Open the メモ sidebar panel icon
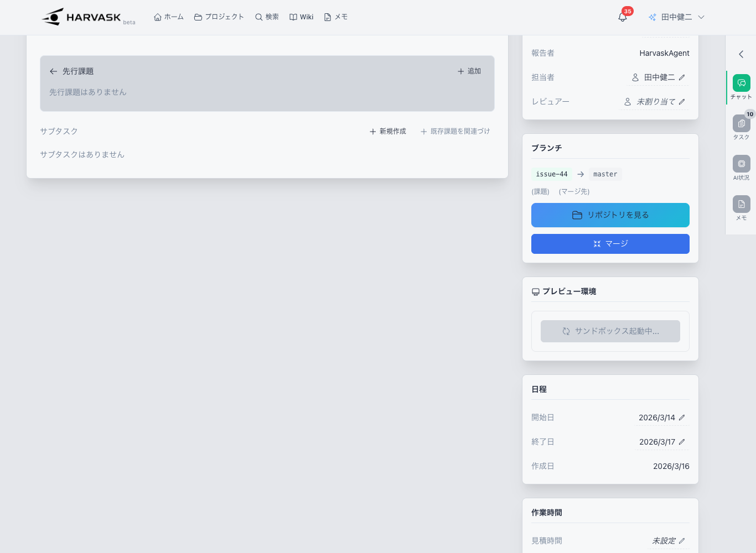This screenshot has height=553, width=756. (x=741, y=205)
